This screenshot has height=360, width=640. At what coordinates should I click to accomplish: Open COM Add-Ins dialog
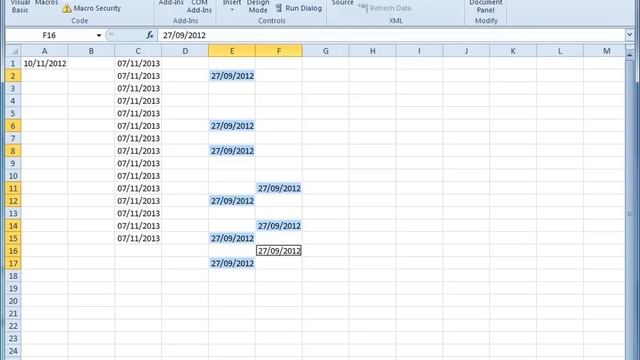199,7
